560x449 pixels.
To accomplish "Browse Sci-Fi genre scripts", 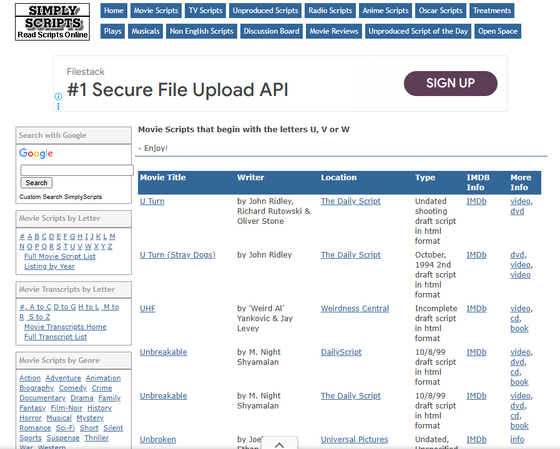I will [65, 428].
